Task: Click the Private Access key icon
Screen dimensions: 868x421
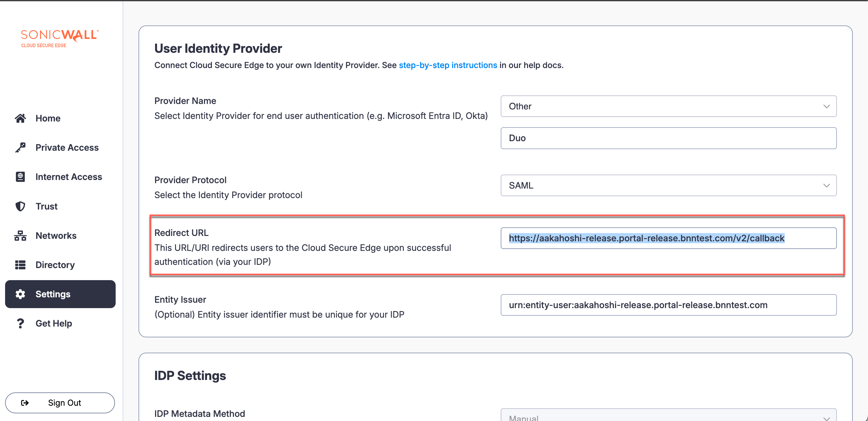Action: tap(20, 148)
